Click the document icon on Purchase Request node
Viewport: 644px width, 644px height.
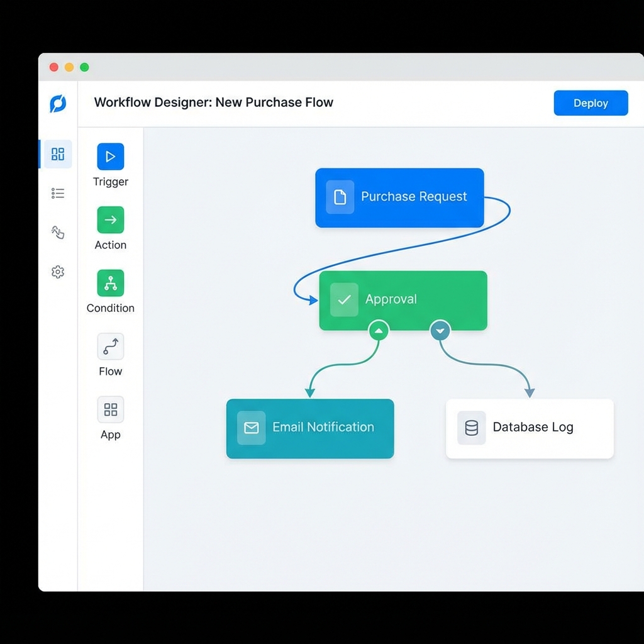click(340, 197)
